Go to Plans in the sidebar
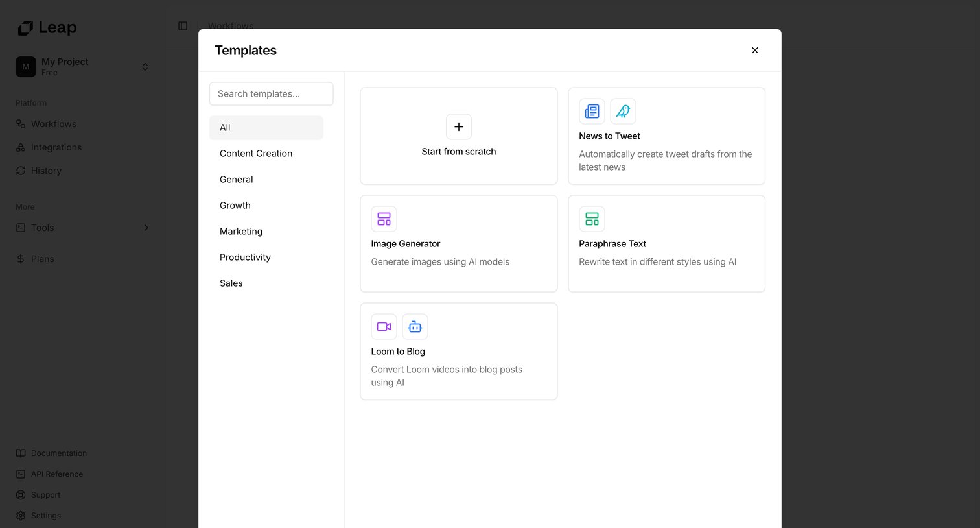This screenshot has height=528, width=980. click(x=43, y=259)
